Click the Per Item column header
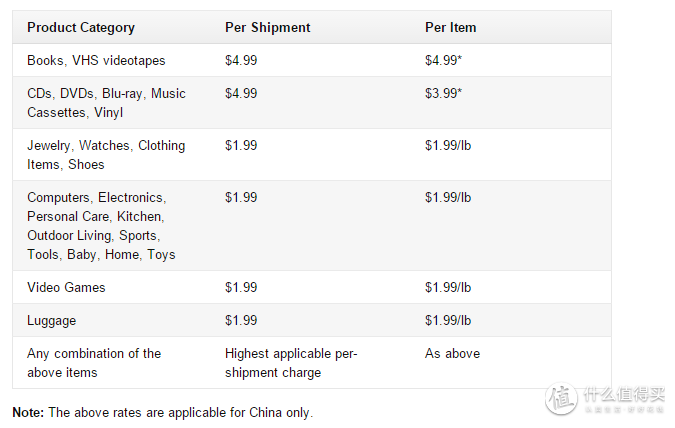 click(x=450, y=28)
